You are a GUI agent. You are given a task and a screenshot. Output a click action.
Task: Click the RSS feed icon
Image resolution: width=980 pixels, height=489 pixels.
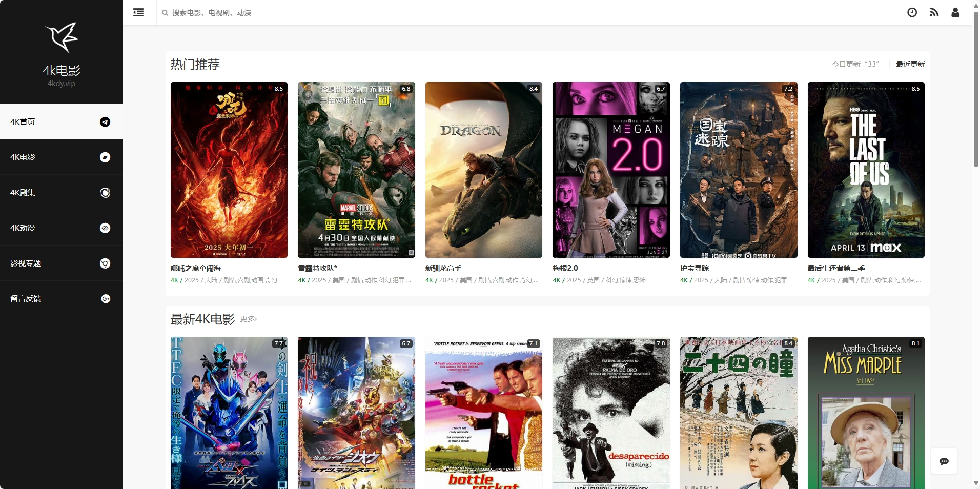[934, 12]
